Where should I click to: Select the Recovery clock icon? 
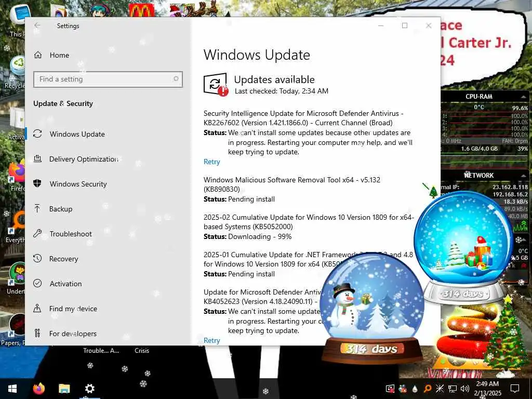(x=37, y=258)
